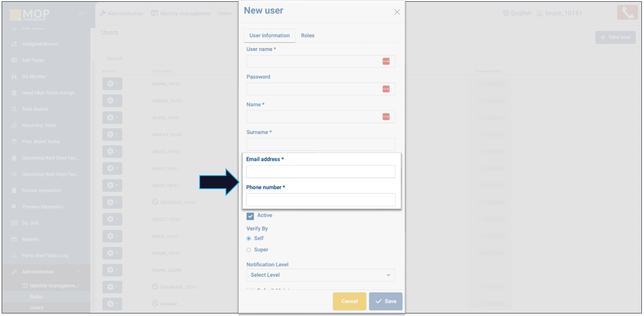Viewport: 644px width, 316px height.
Task: Click the globe English language icon
Action: click(x=506, y=13)
